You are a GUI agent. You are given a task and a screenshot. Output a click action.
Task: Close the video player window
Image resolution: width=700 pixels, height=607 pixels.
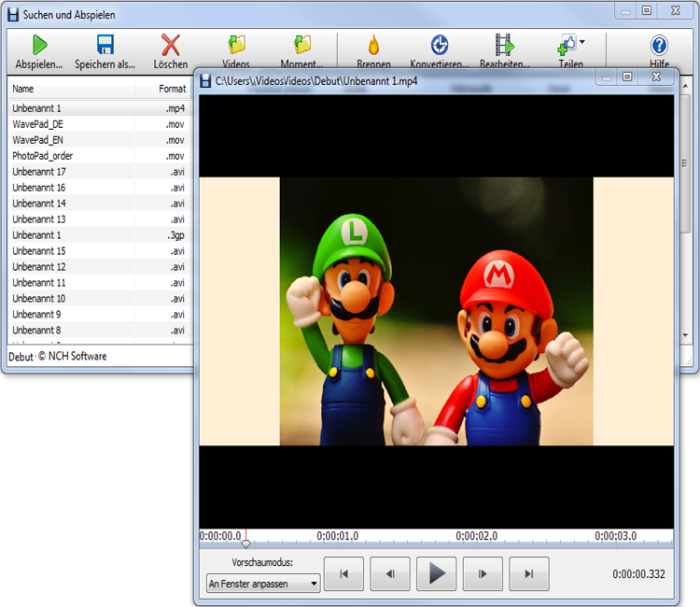pos(656,77)
